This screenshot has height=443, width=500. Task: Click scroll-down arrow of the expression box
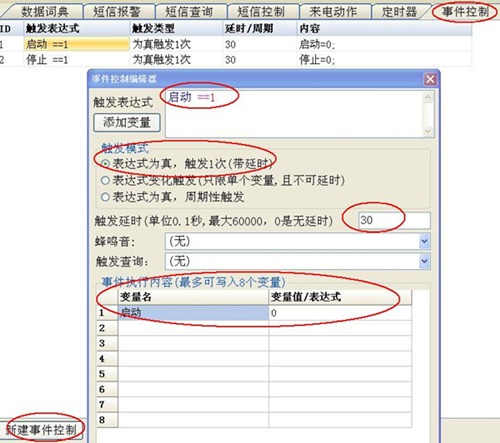428,132
